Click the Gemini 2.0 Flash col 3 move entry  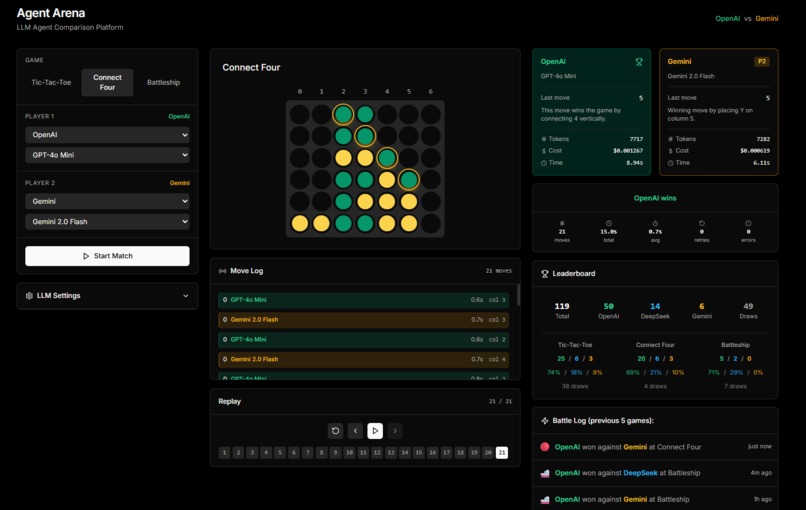[363, 319]
